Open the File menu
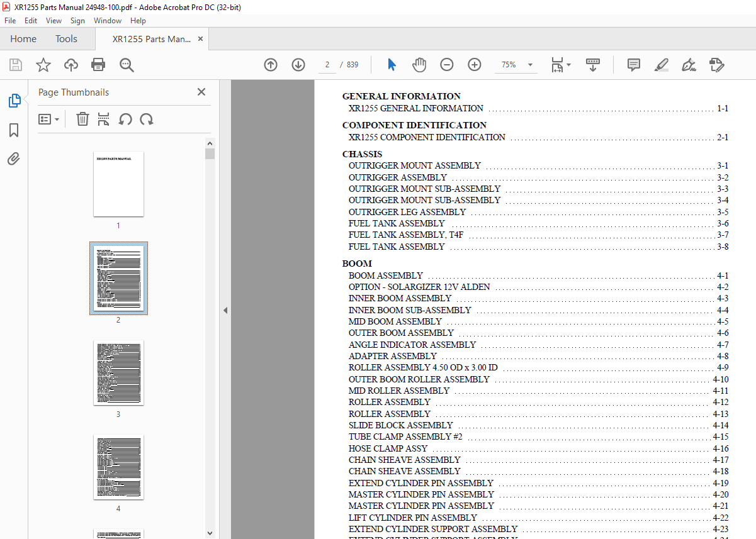 click(10, 21)
